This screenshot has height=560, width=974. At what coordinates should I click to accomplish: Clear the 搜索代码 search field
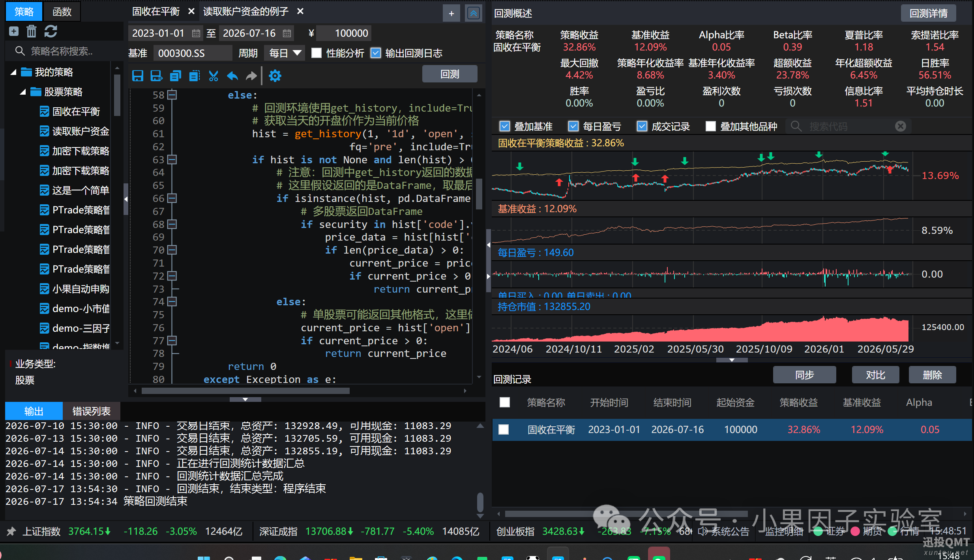click(900, 126)
